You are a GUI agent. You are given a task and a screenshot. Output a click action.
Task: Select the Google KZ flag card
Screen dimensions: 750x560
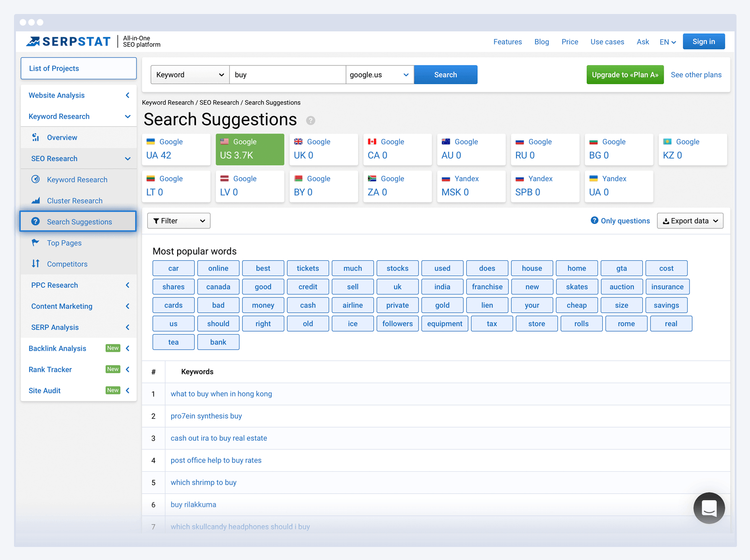coord(693,149)
